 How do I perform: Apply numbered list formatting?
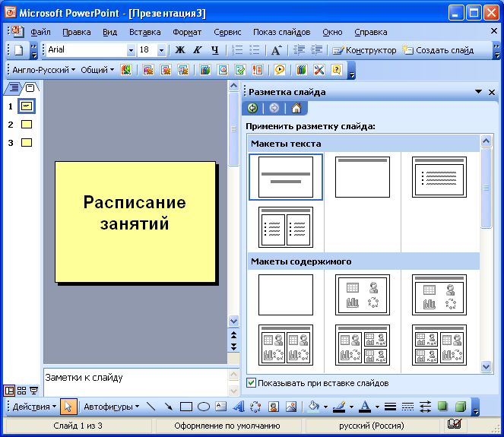point(237,50)
